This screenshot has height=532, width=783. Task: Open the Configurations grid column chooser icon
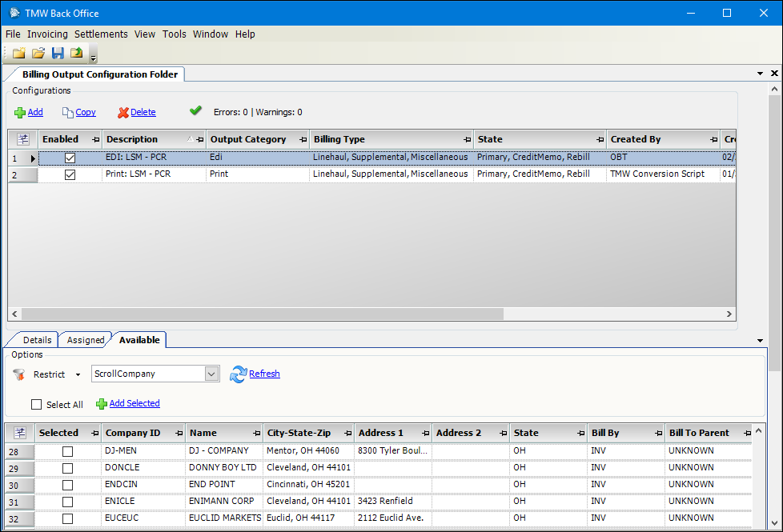pyautogui.click(x=23, y=139)
